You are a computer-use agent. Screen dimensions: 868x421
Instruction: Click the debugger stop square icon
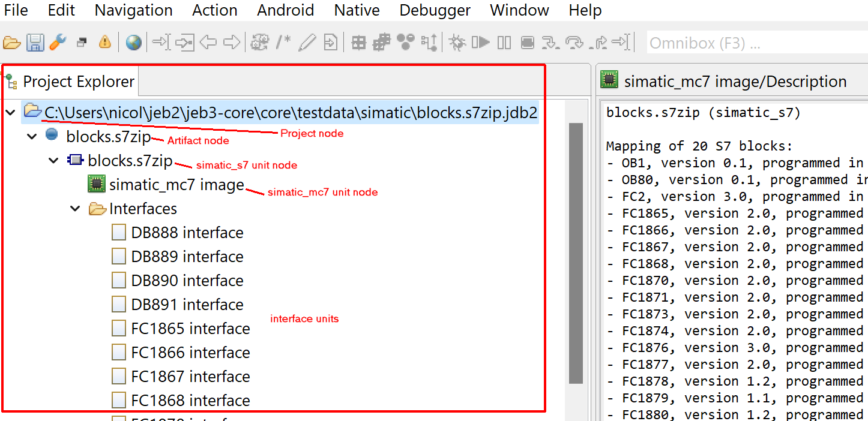point(528,43)
